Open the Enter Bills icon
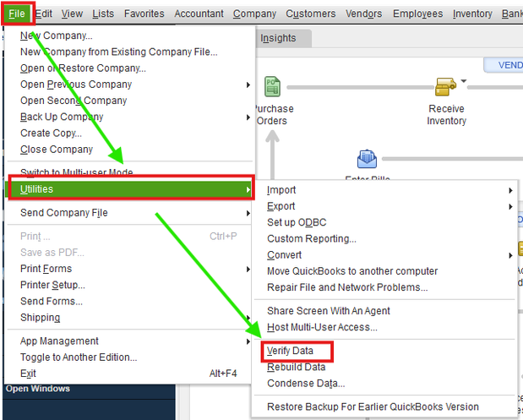 [367, 159]
